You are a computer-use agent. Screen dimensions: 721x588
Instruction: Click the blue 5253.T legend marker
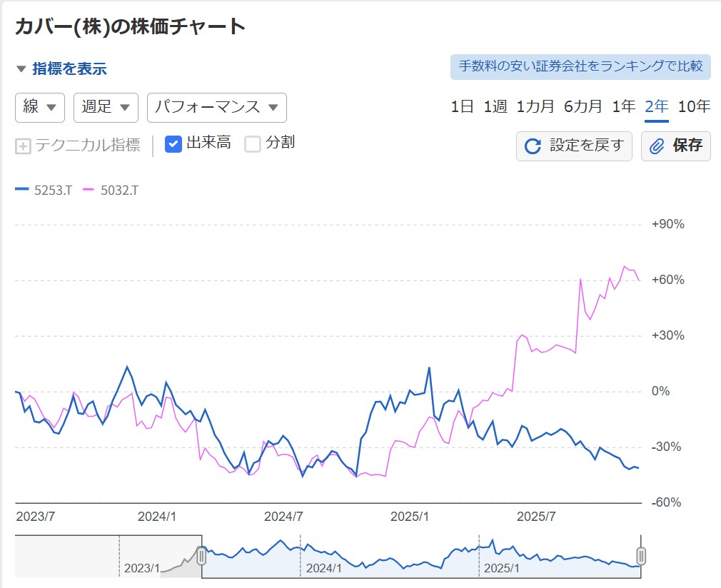(22, 190)
